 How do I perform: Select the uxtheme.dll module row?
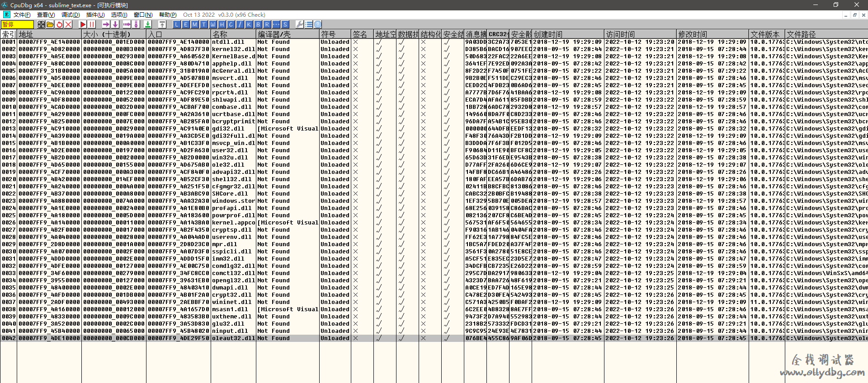[x=434, y=317]
